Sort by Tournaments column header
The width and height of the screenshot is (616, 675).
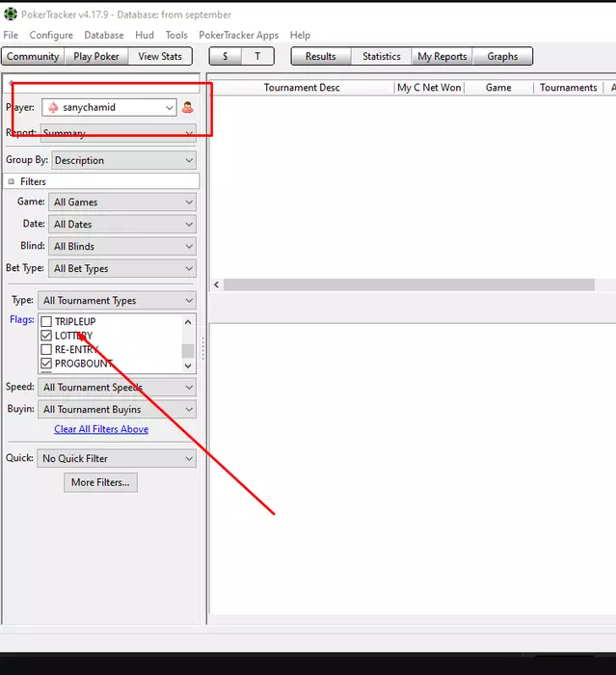[568, 88]
